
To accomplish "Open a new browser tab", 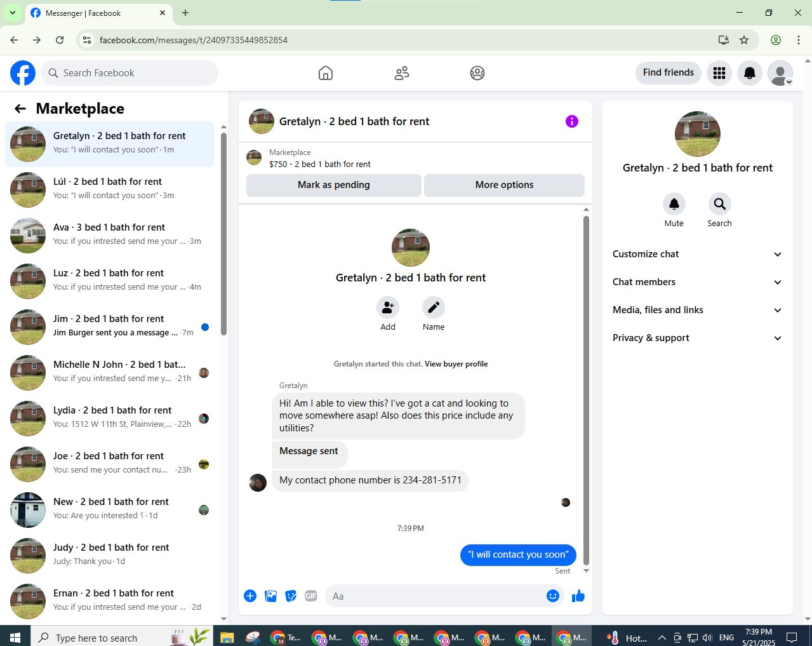I will click(x=185, y=13).
